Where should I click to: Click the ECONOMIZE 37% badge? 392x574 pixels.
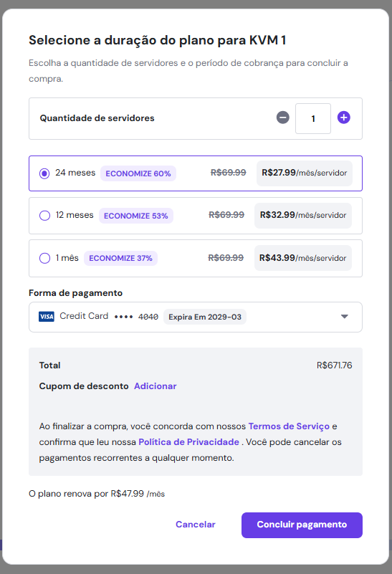[x=121, y=258]
